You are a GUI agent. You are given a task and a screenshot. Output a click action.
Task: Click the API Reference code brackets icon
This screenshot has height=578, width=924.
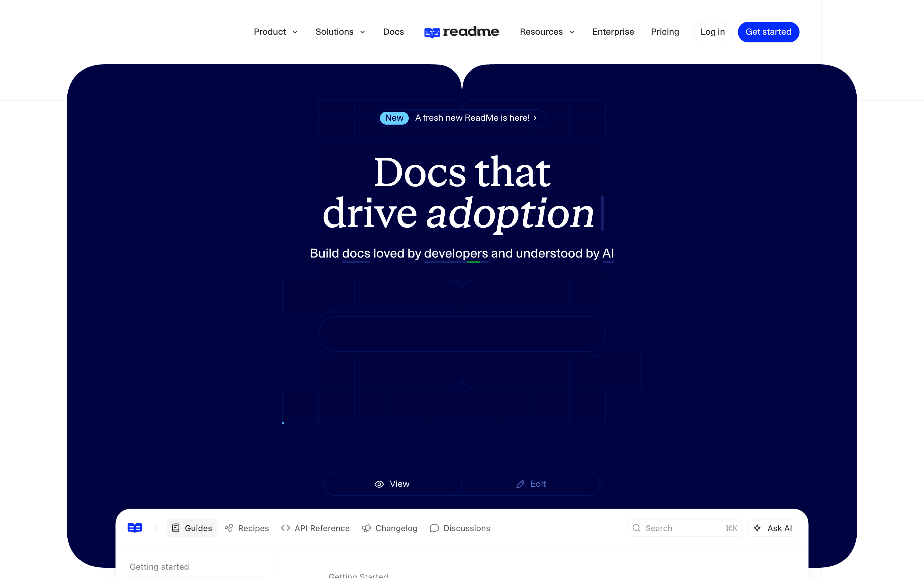[285, 528]
